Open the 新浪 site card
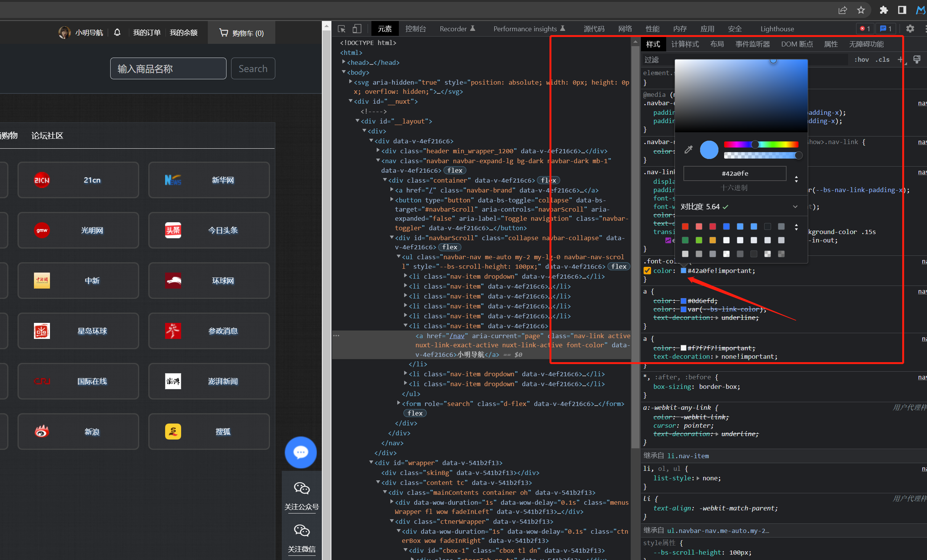Viewport: 927px width, 560px height. tap(78, 432)
